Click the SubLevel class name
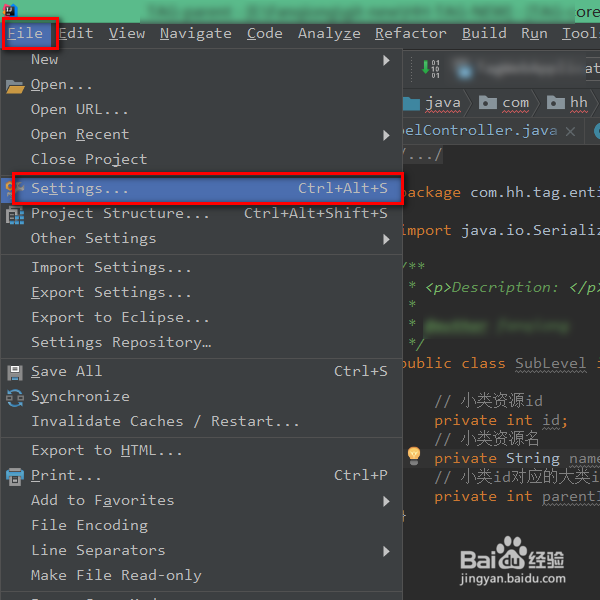Image resolution: width=600 pixels, height=600 pixels. coord(550,364)
